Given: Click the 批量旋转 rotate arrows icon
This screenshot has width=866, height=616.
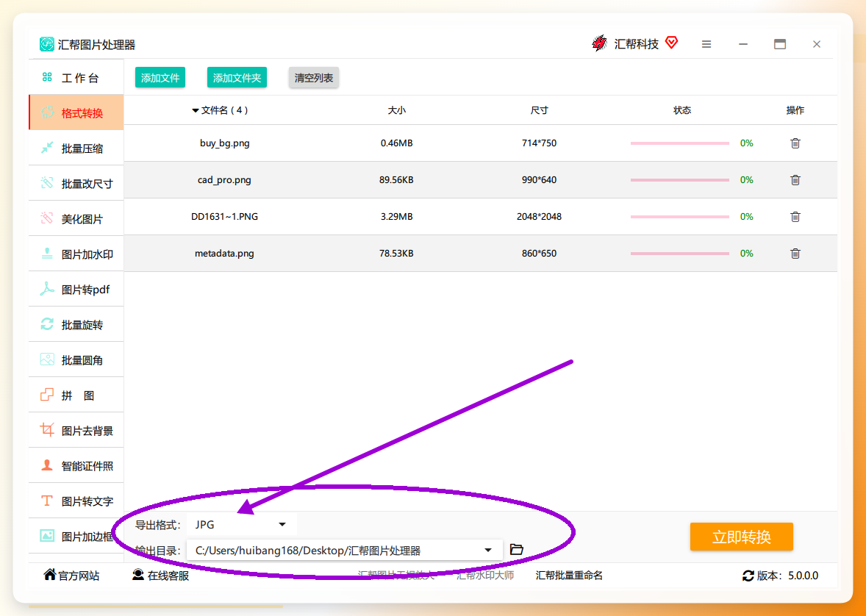Looking at the screenshot, I should (x=47, y=324).
